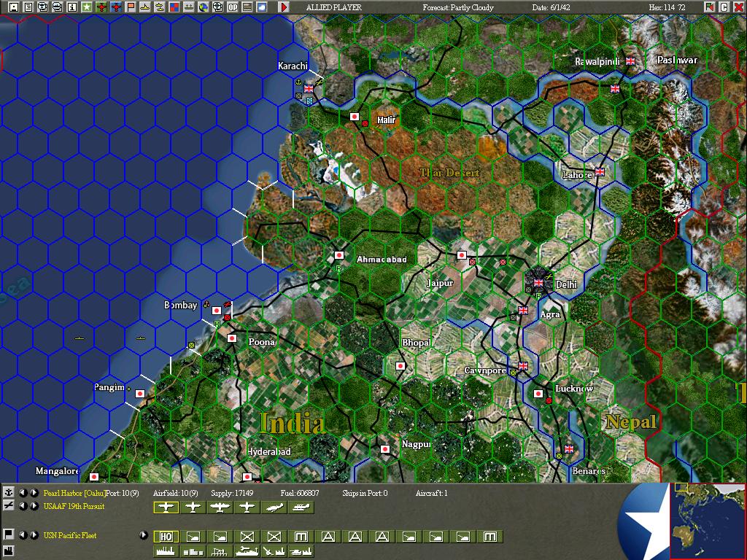Click the 'Fuel: 606807' value
Viewport: 747px width, 560px height.
tap(300, 493)
